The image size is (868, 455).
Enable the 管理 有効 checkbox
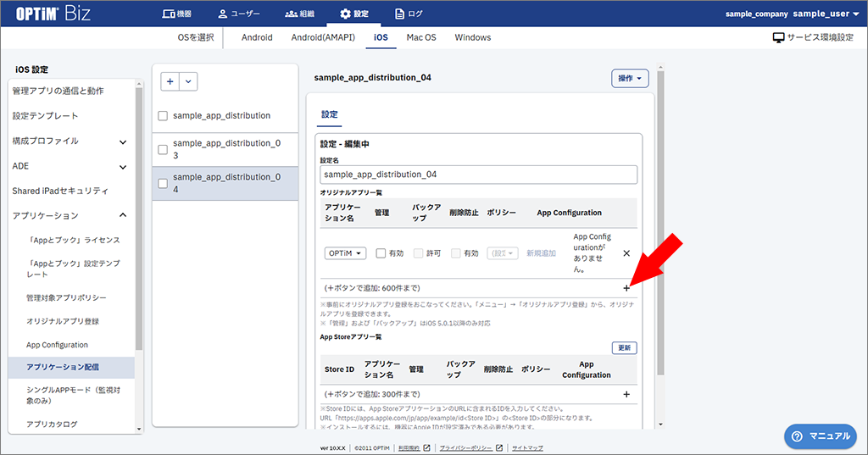click(381, 253)
